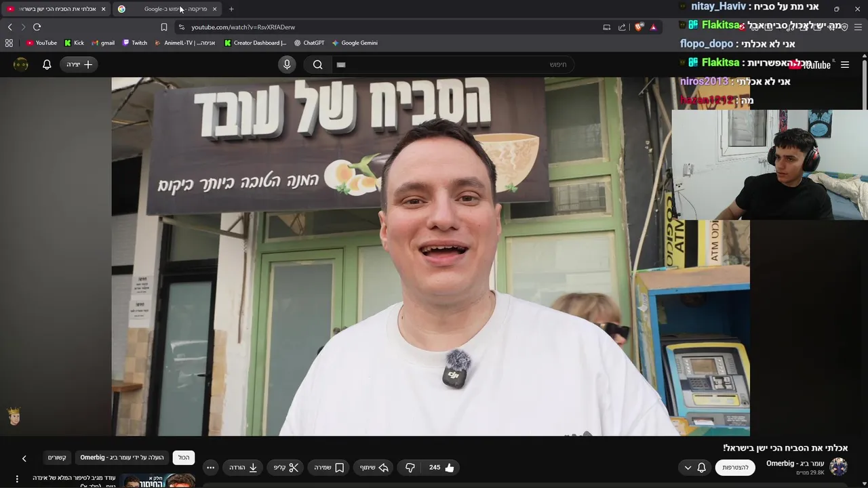This screenshot has width=868, height=488.
Task: Open the YouTube account avatar menu
Action: click(x=21, y=64)
